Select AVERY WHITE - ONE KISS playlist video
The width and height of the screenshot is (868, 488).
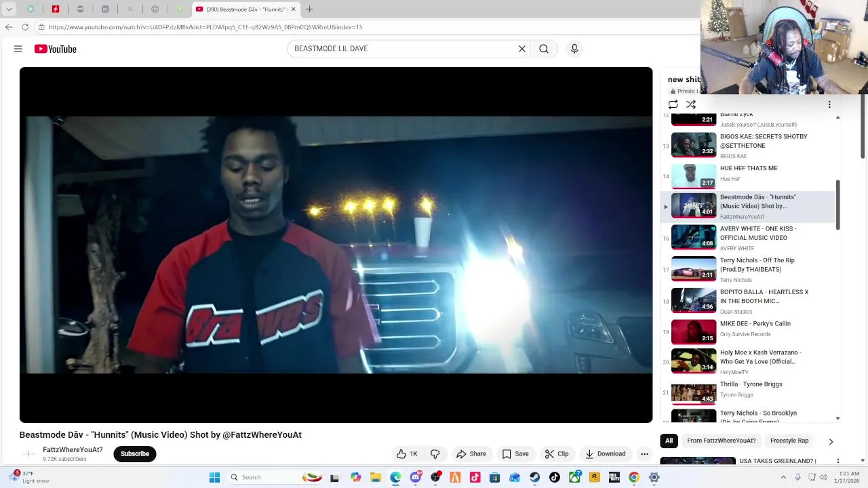(x=747, y=238)
